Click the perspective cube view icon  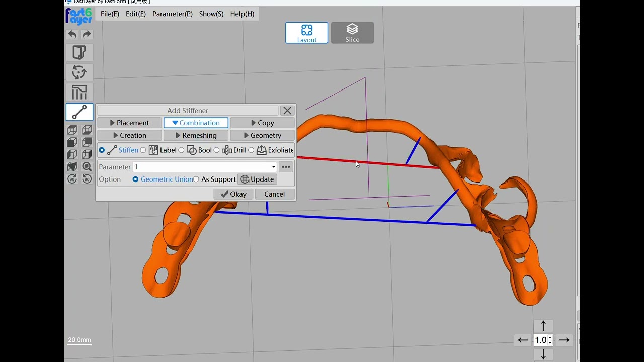[x=72, y=166]
